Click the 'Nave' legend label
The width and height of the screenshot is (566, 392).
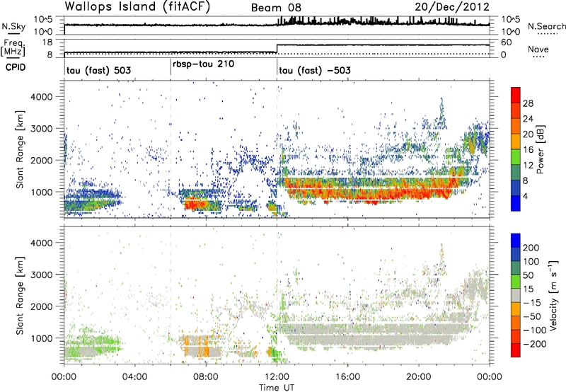click(538, 50)
